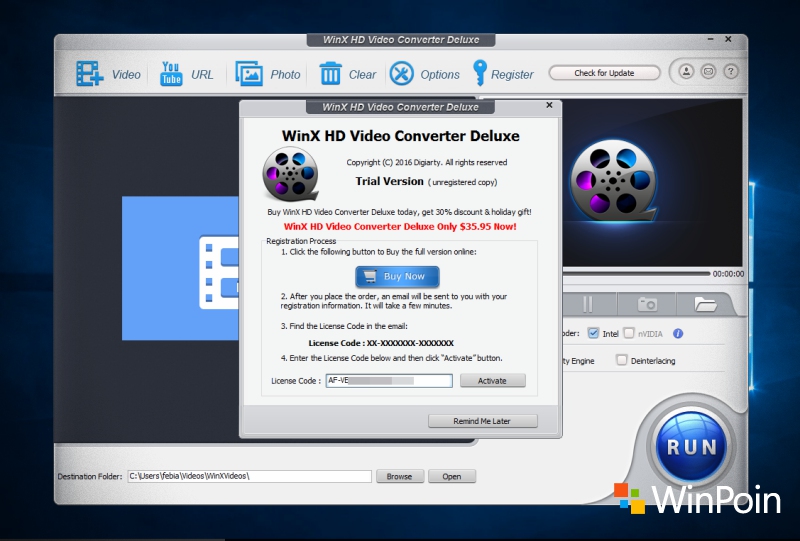Uncheck the Intel hardware encoder checkbox
Viewport: 800px width, 541px height.
pos(593,333)
